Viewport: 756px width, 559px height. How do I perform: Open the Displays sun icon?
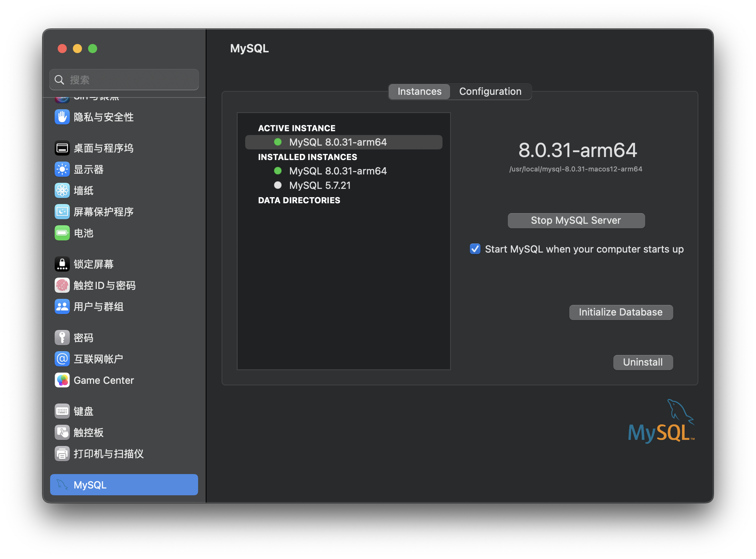coord(62,170)
